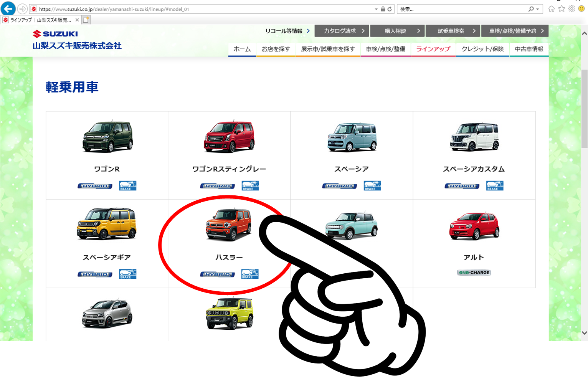Click the スペーシアギア model name
This screenshot has width=588, height=390.
pos(107,257)
